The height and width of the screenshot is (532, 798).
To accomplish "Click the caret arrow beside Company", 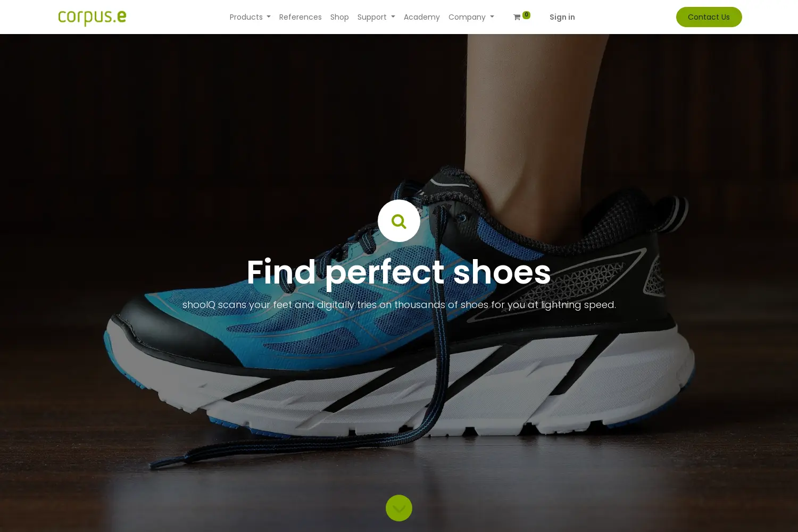I will (x=492, y=17).
